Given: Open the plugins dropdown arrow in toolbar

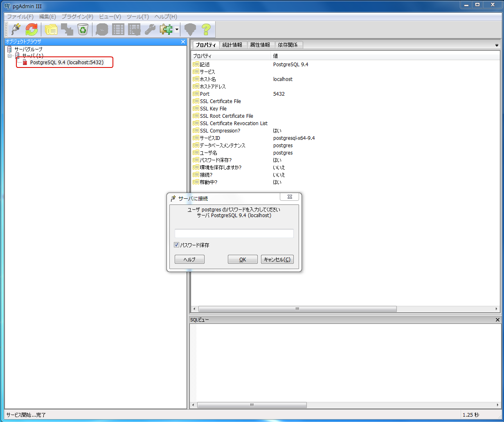Looking at the screenshot, I should click(177, 29).
